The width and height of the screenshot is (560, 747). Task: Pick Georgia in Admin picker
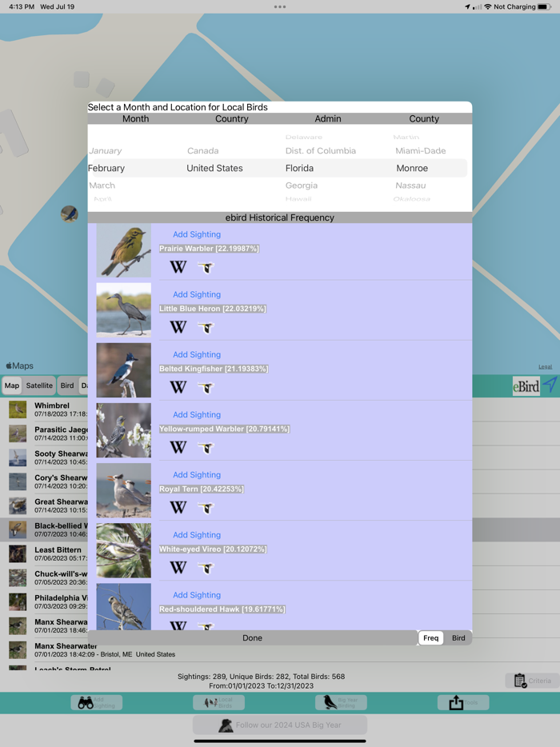[302, 186]
